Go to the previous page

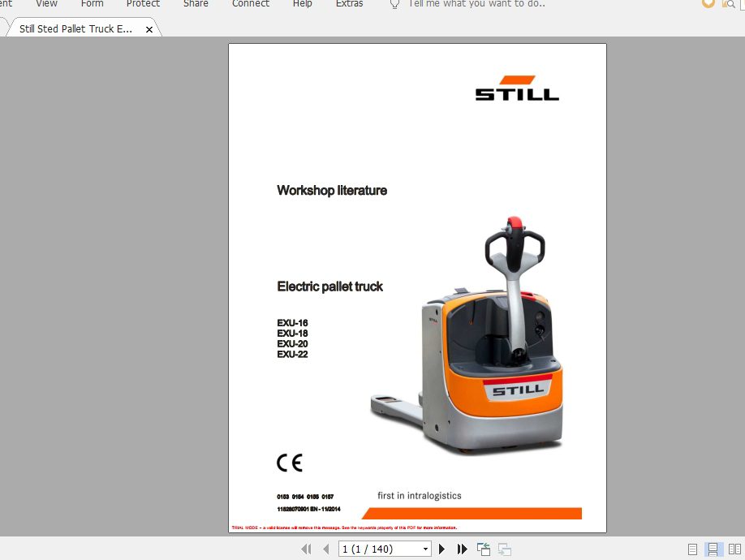point(325,549)
